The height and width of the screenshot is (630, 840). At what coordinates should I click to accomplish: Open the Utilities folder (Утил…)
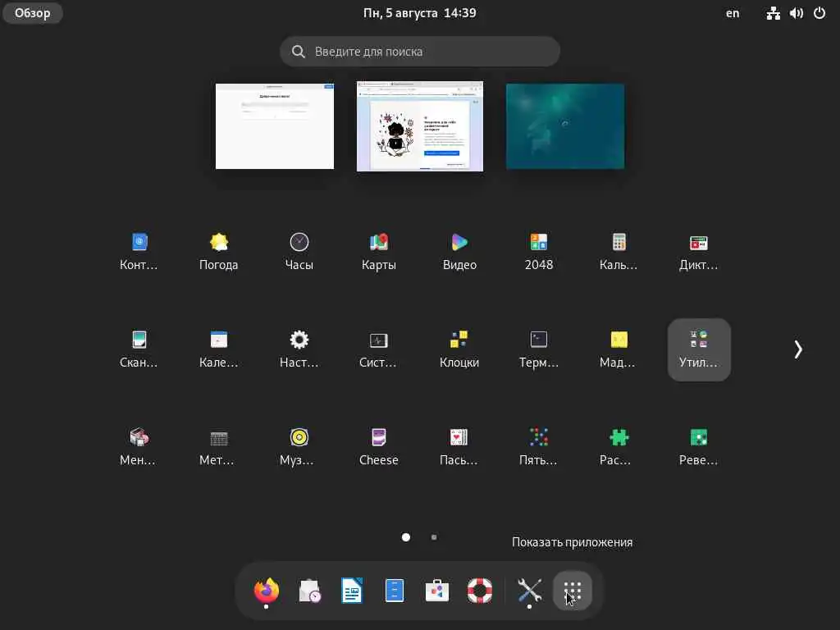point(699,349)
